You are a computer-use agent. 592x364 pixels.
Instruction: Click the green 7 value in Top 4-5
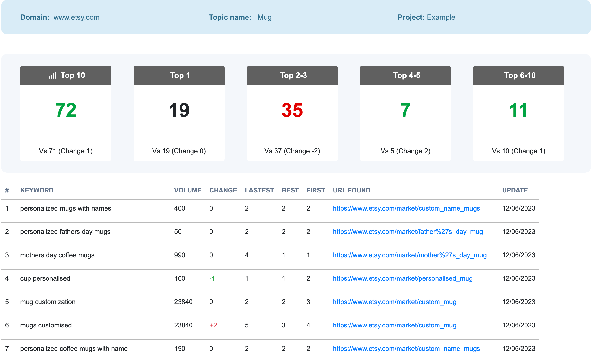pos(406,110)
